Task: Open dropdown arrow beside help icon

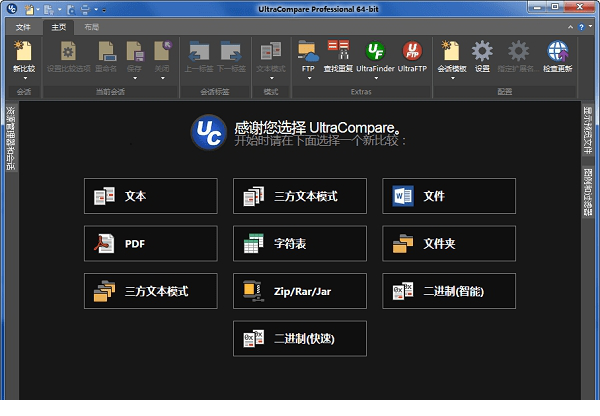Action: [590, 26]
